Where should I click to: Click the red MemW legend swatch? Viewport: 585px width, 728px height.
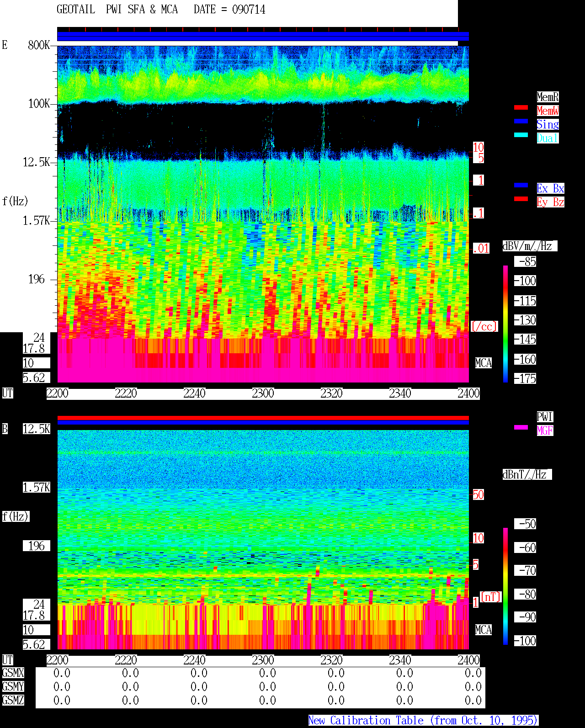coord(521,107)
